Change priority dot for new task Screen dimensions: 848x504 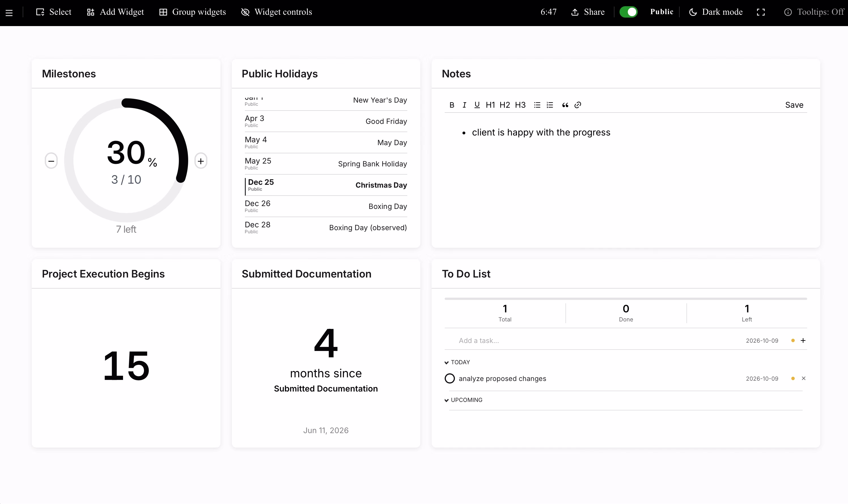tap(793, 341)
